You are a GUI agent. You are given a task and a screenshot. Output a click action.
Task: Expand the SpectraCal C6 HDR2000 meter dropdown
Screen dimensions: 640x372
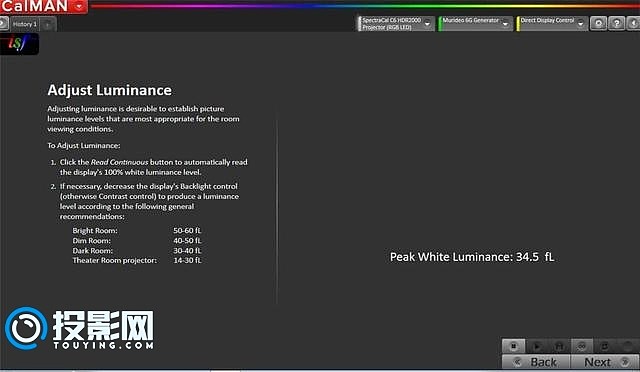click(x=427, y=24)
